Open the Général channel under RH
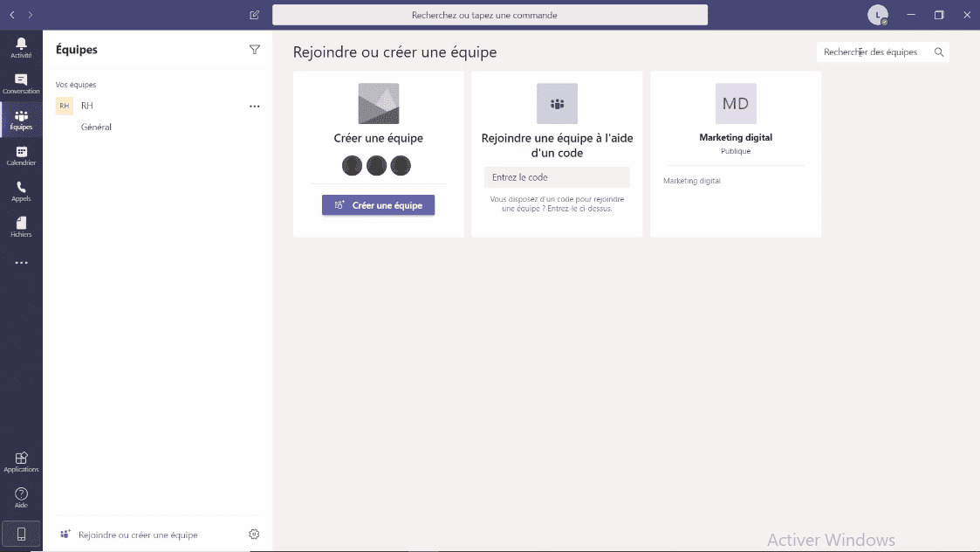Image resolution: width=980 pixels, height=552 pixels. [x=96, y=127]
